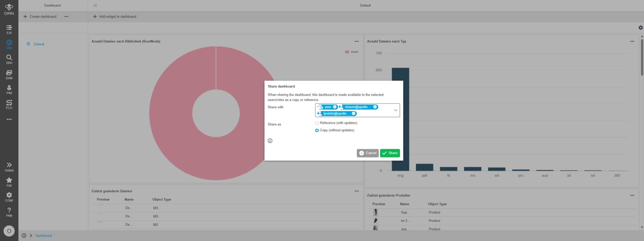
Task: Open FAV favorites star icon
Action: [x=9, y=182]
